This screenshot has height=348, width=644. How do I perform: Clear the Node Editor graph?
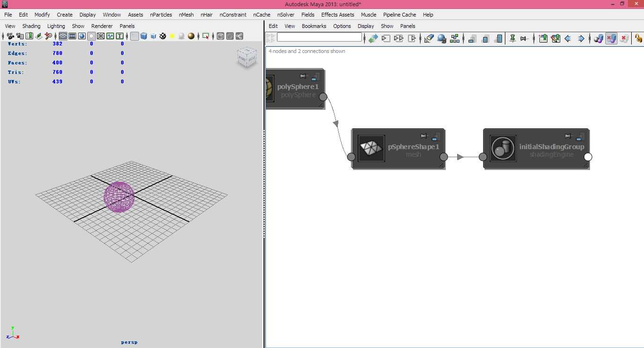tap(429, 38)
